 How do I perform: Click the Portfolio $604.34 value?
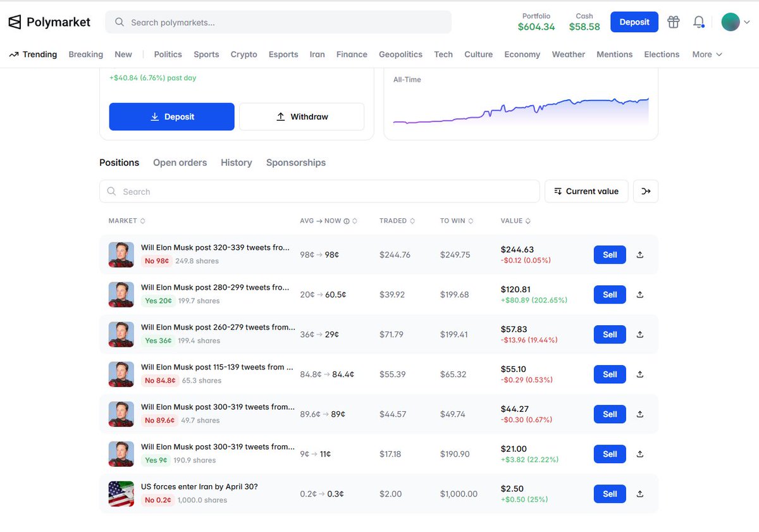(536, 27)
